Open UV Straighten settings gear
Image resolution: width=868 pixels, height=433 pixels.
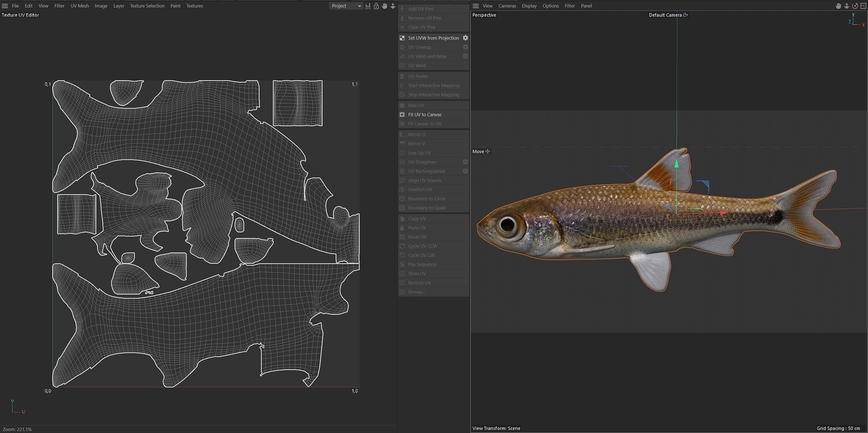[x=465, y=162]
